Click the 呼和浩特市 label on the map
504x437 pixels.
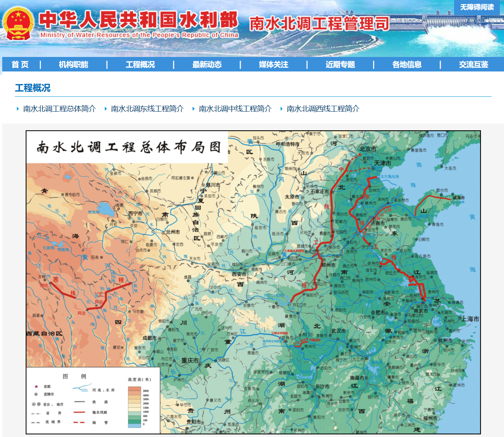click(x=288, y=144)
